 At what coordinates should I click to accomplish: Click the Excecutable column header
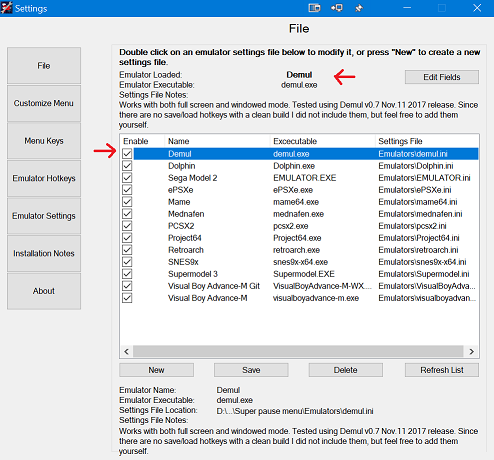(x=322, y=141)
